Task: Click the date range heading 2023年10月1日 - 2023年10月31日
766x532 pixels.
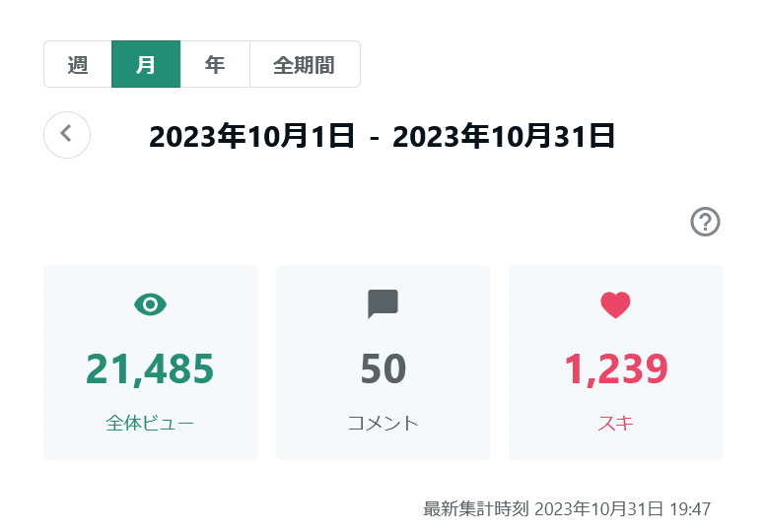Action: click(383, 136)
